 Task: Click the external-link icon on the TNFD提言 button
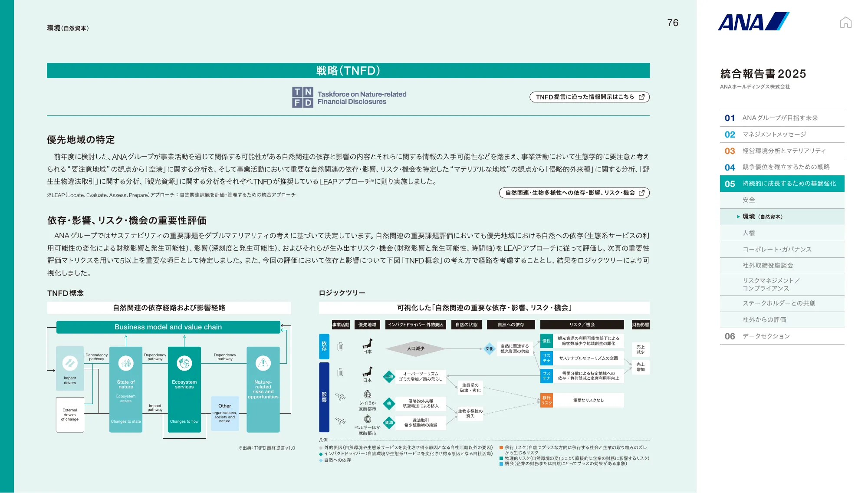pyautogui.click(x=642, y=97)
